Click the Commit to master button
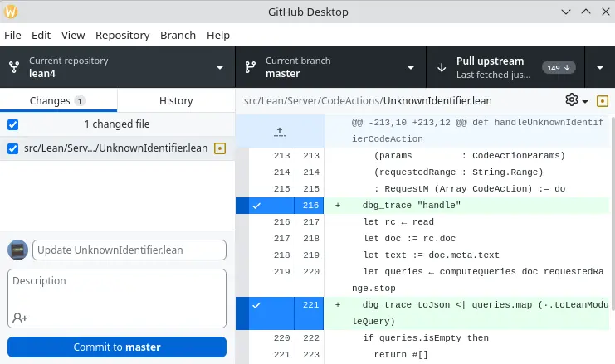The width and height of the screenshot is (615, 364). tap(117, 347)
